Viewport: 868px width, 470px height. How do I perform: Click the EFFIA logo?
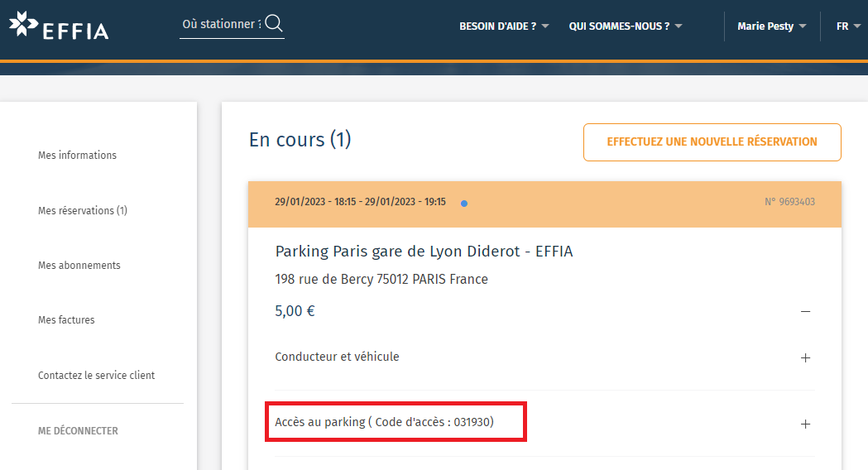click(59, 26)
